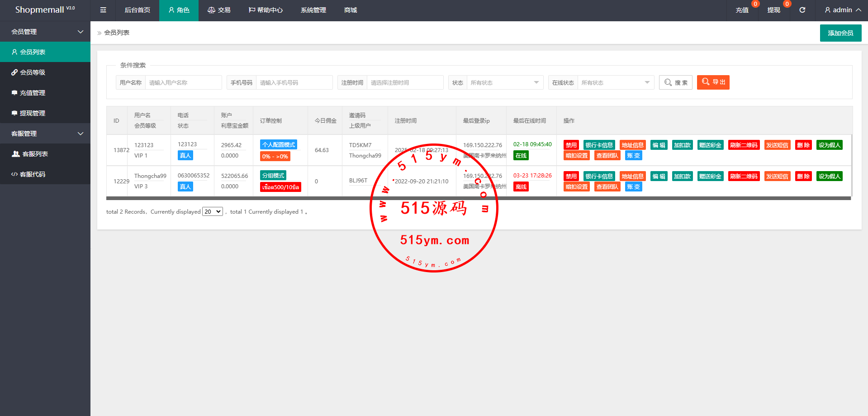Image resolution: width=868 pixels, height=416 pixels.
Task: Click the sidebar collapse hamburger icon
Action: 103,10
